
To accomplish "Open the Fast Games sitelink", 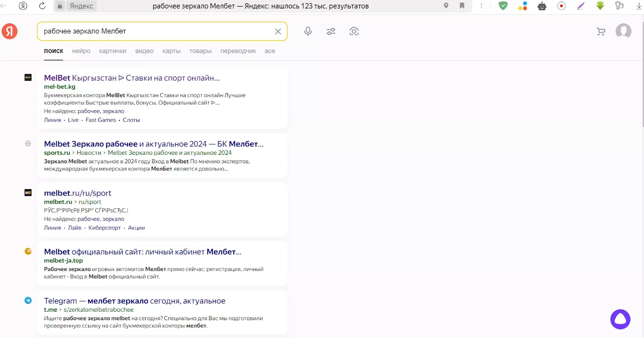I will pyautogui.click(x=100, y=120).
